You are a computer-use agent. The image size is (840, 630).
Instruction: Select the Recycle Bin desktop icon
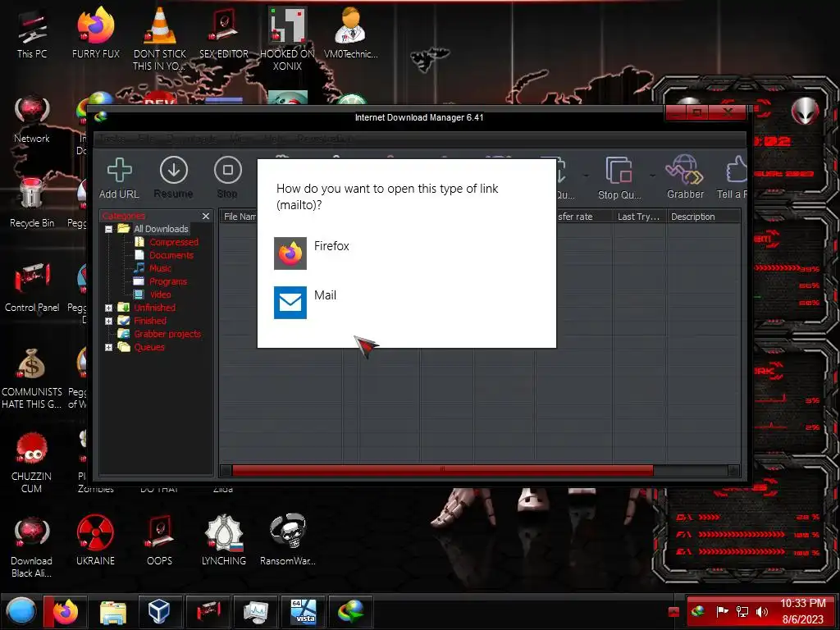click(x=32, y=203)
